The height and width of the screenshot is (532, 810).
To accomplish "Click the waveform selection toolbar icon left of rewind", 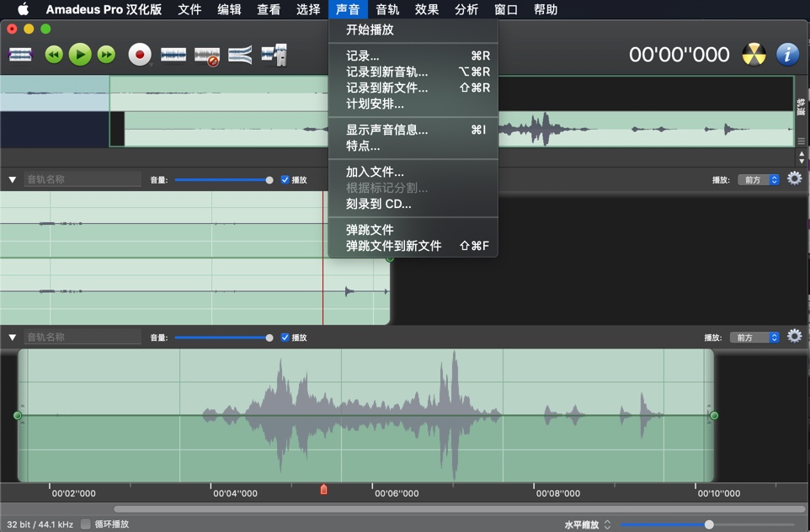I will [x=20, y=55].
